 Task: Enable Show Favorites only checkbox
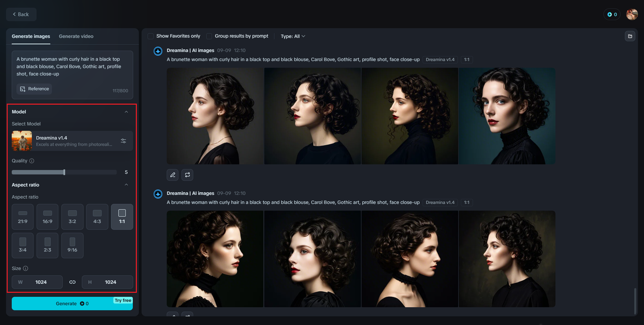tap(150, 36)
